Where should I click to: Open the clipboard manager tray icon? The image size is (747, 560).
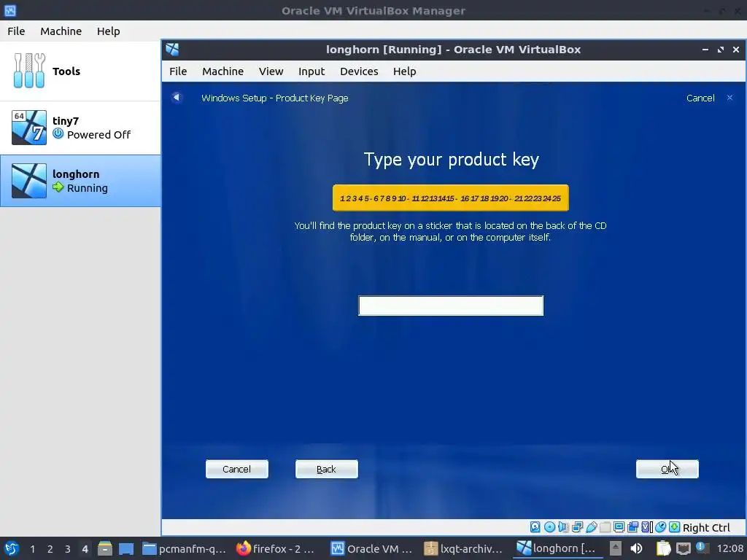pyautogui.click(x=663, y=548)
